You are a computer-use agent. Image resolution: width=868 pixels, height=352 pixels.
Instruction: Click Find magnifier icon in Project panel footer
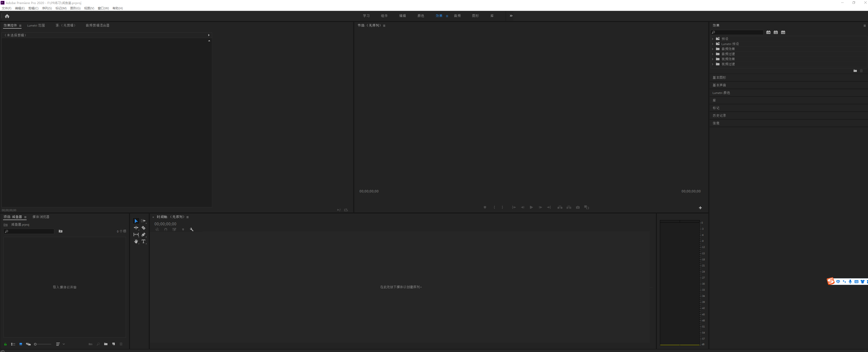click(x=98, y=344)
